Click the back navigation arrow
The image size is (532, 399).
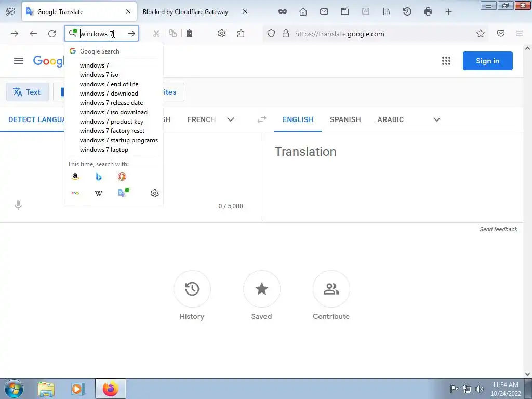33,34
